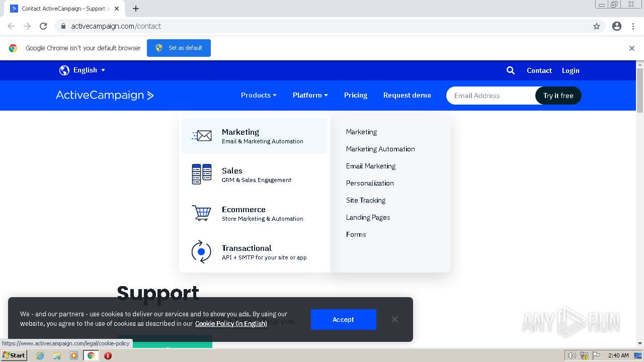Click the address bar URL
Screen dimensions: 644x362
point(116,26)
